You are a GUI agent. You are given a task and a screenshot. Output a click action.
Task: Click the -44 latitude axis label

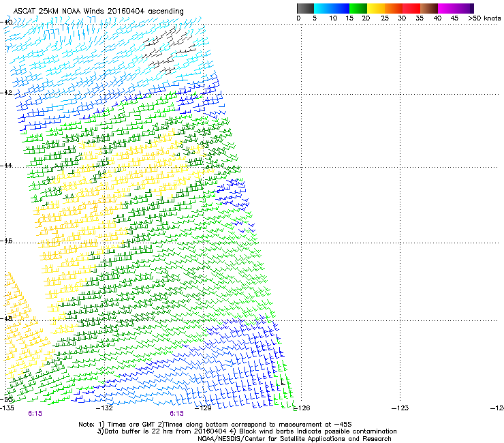(6, 166)
